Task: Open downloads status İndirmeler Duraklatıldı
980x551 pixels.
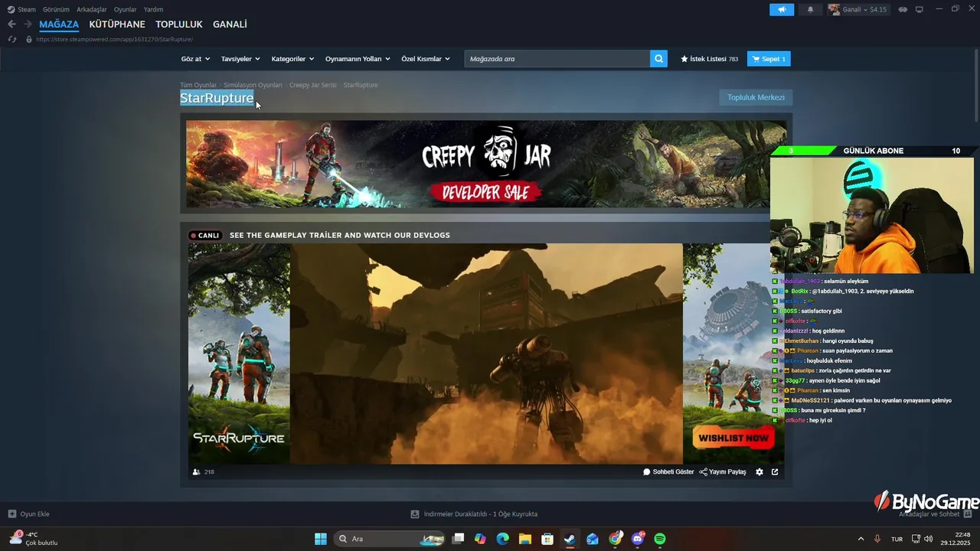Action: 474,514
